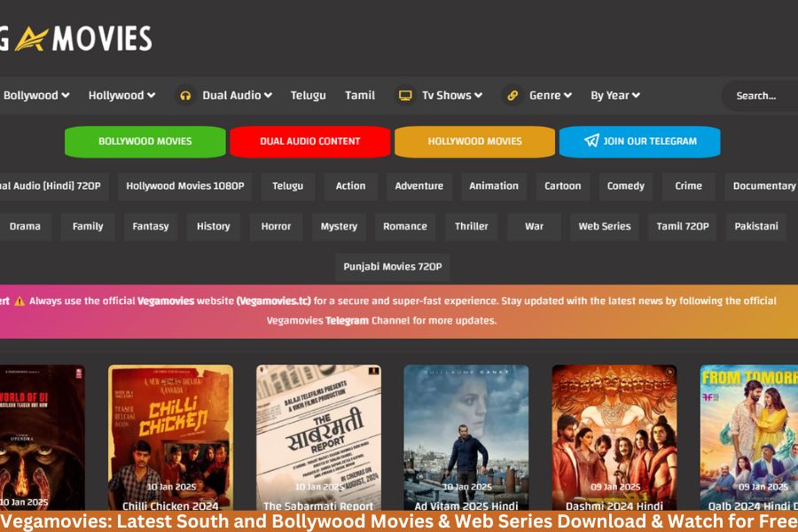Select the Web Series tag
798x532 pixels.
(605, 226)
